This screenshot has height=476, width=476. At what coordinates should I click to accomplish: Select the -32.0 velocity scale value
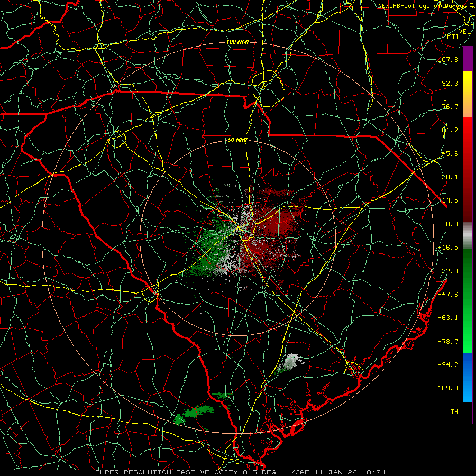pyautogui.click(x=448, y=271)
